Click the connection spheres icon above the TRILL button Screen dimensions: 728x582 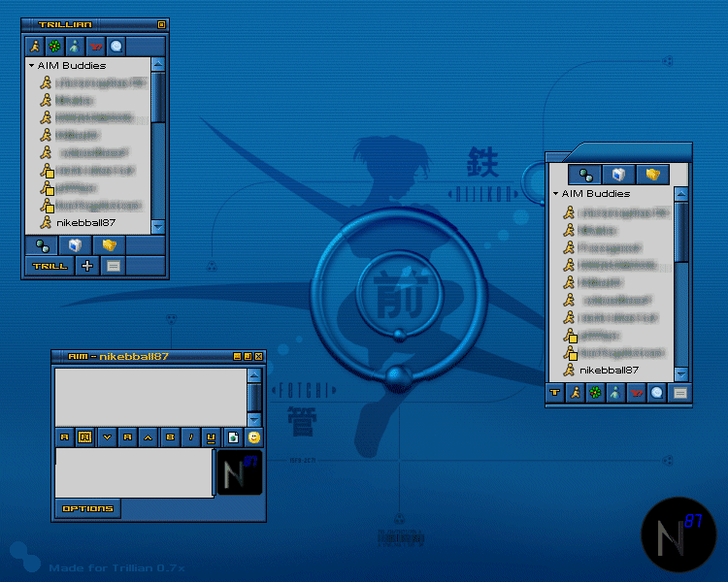(x=43, y=245)
